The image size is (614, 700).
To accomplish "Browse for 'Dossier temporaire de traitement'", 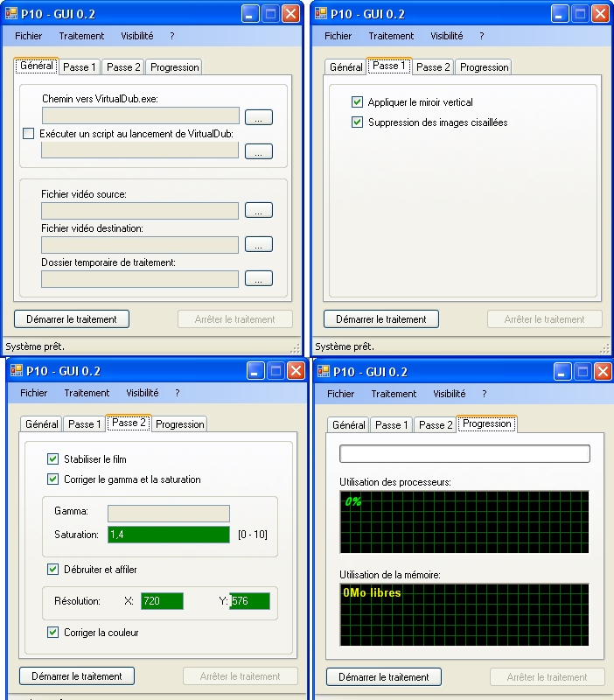I will (259, 278).
